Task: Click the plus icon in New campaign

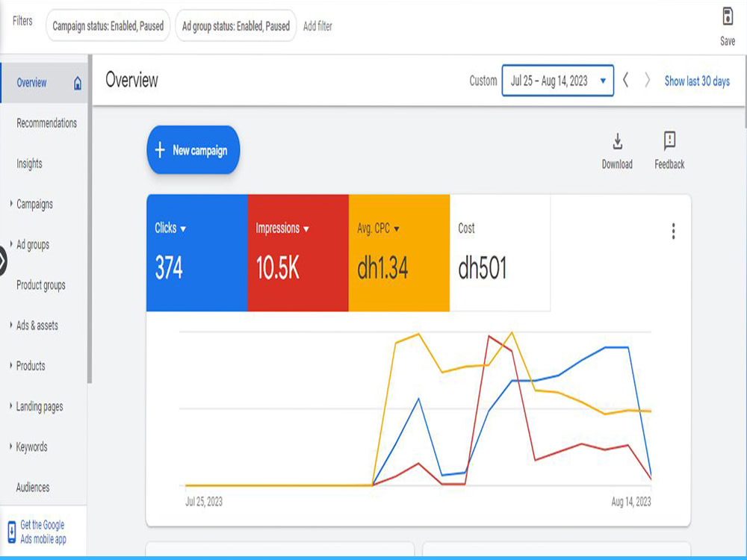Action: (x=160, y=150)
